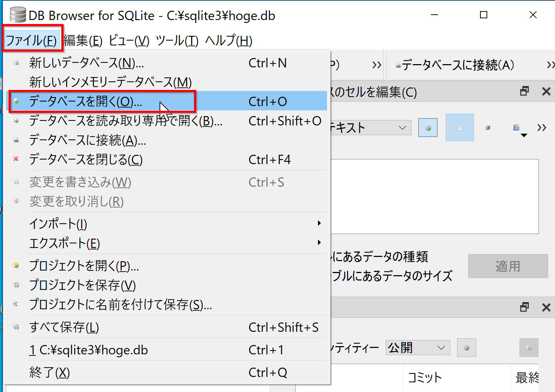Click the blank document icon in cell editor toolbar
Image resolution: width=555 pixels, height=392 pixels.
pyautogui.click(x=460, y=128)
